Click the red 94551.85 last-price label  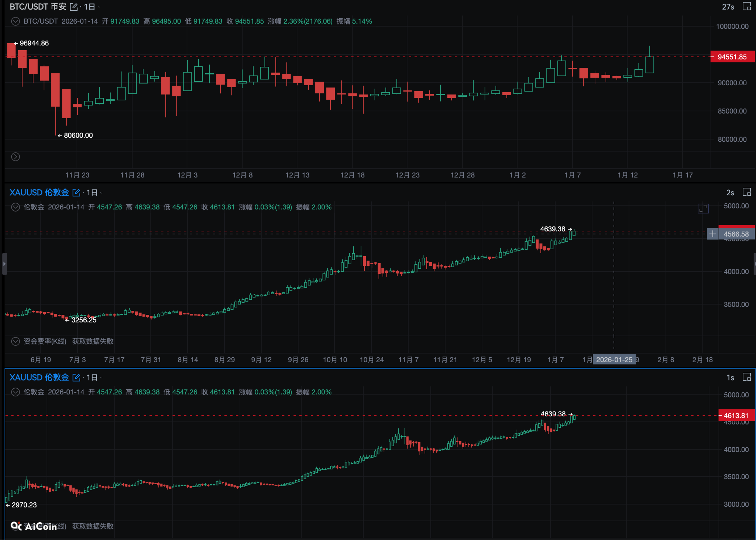[x=733, y=57]
